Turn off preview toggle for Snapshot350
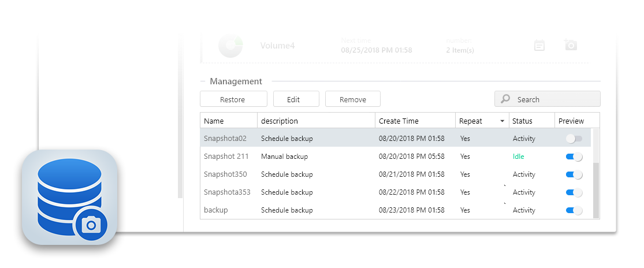Image resolution: width=644 pixels, height=268 pixels. tap(574, 174)
